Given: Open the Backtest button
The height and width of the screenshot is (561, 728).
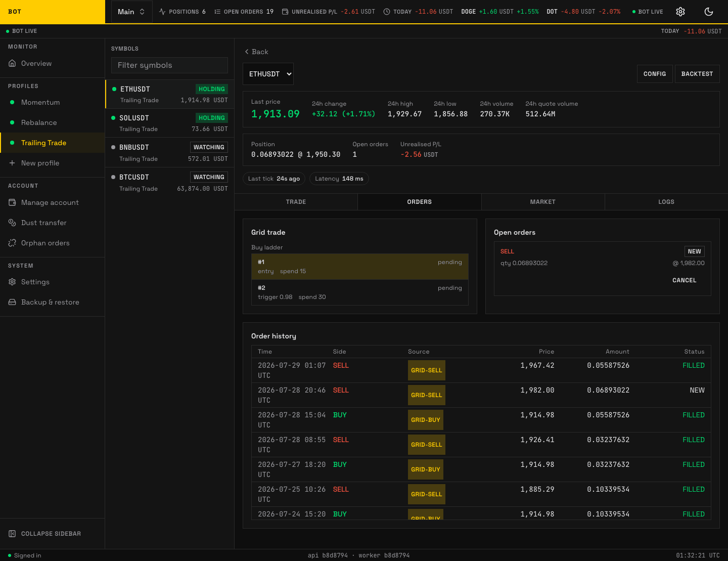Looking at the screenshot, I should pos(697,74).
